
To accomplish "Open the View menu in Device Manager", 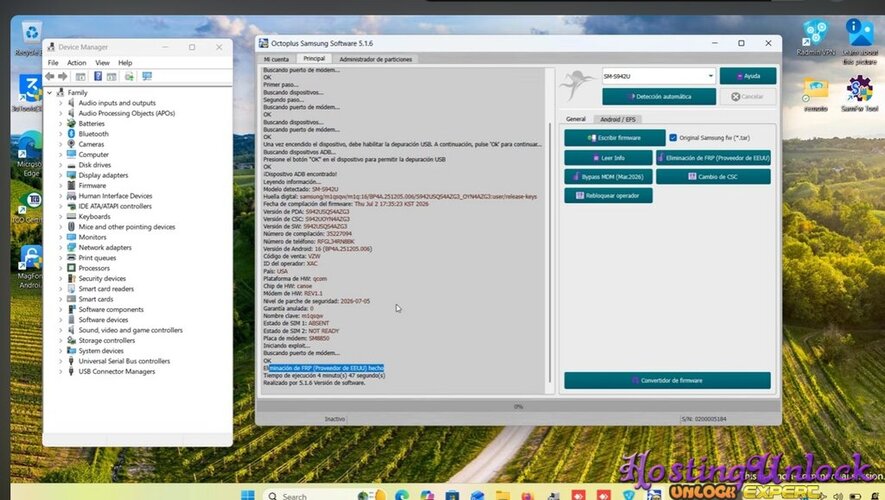I will coord(102,63).
